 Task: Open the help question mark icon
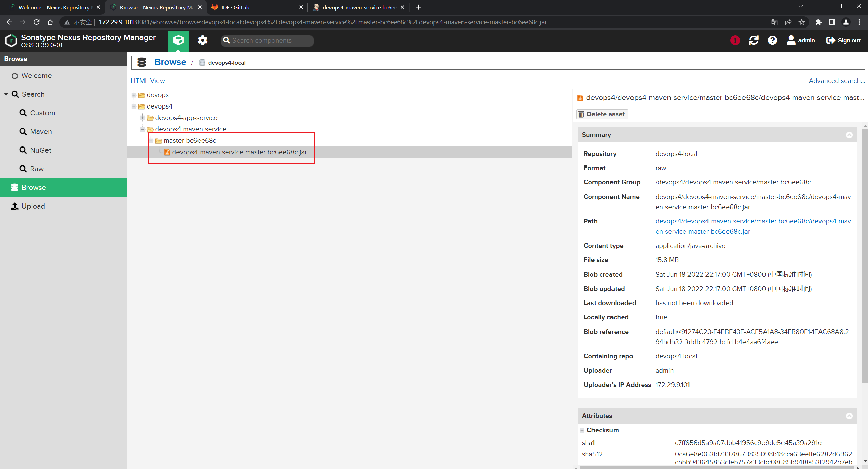pyautogui.click(x=772, y=40)
